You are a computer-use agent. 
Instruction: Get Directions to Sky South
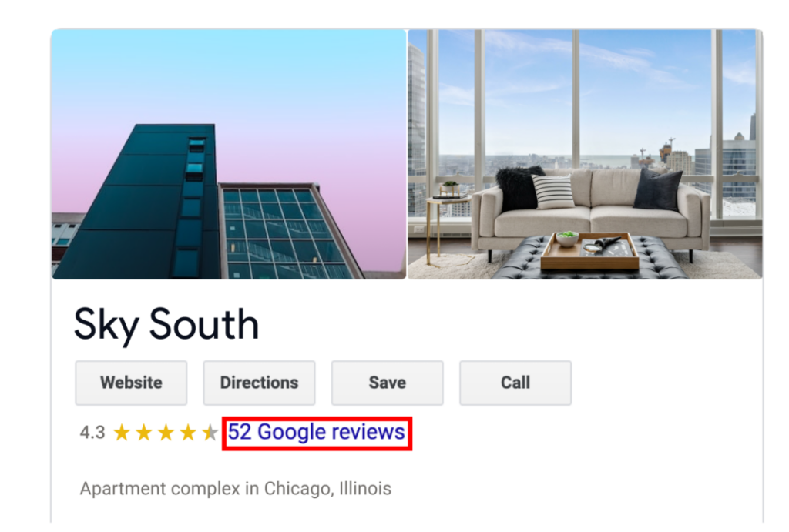[259, 383]
